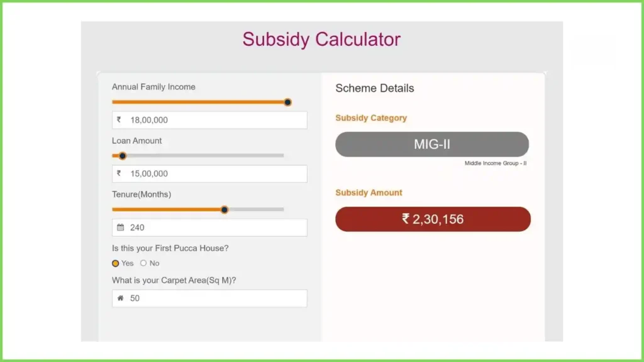Click the Tenure slider's unfilled grey track
The height and width of the screenshot is (362, 644).
click(x=256, y=209)
